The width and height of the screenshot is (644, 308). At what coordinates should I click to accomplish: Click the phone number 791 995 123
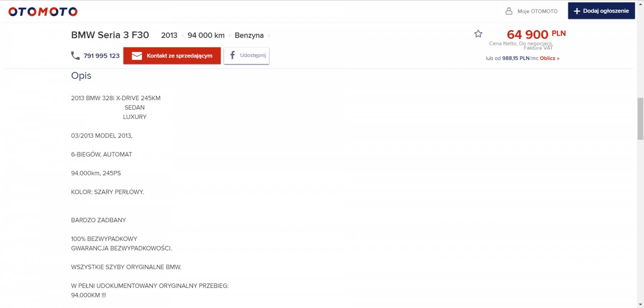[x=101, y=56]
